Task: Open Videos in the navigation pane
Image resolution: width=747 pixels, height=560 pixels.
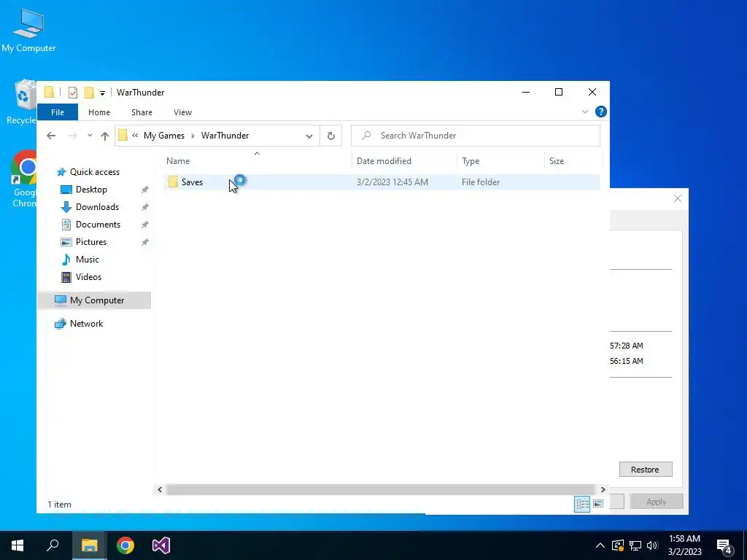Action: pyautogui.click(x=88, y=277)
